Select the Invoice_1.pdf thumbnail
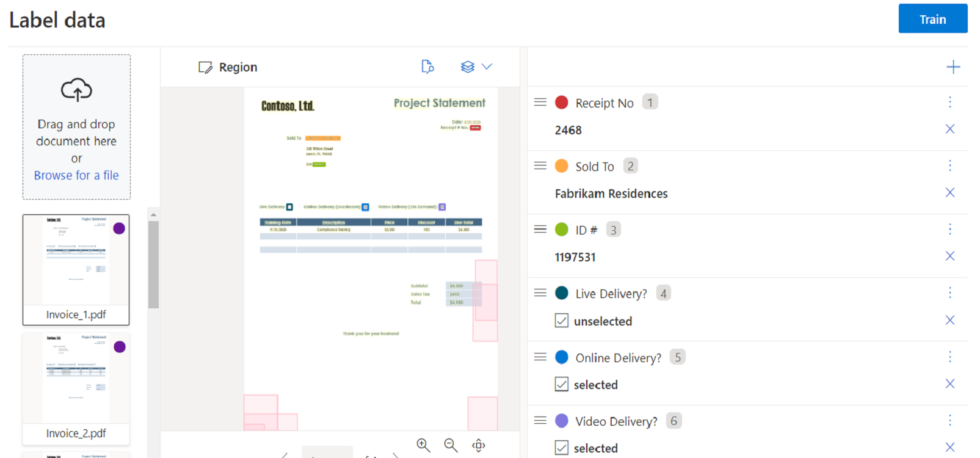 pyautogui.click(x=76, y=269)
